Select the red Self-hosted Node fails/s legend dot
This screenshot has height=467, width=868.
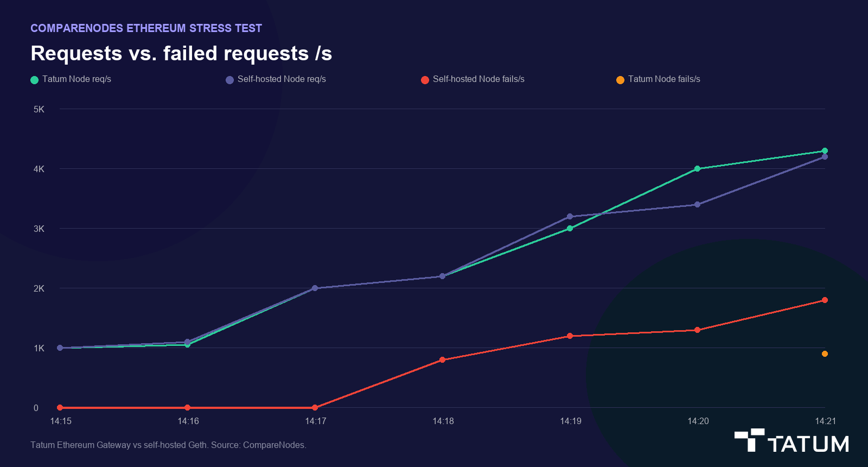click(425, 80)
